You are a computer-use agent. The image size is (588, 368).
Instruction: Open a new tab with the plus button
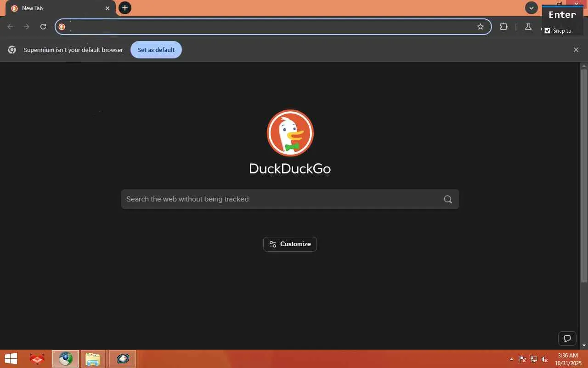point(124,8)
